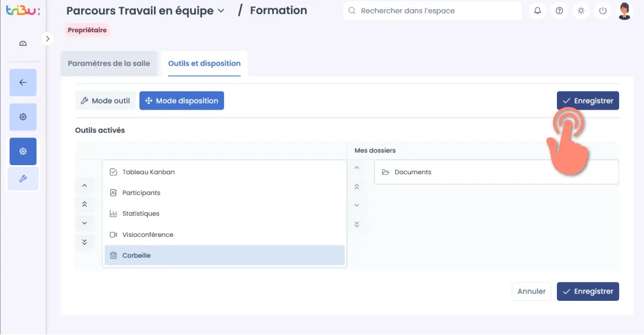The image size is (644, 335).
Task: Click the Visioconférence camera icon
Action: pyautogui.click(x=113, y=234)
